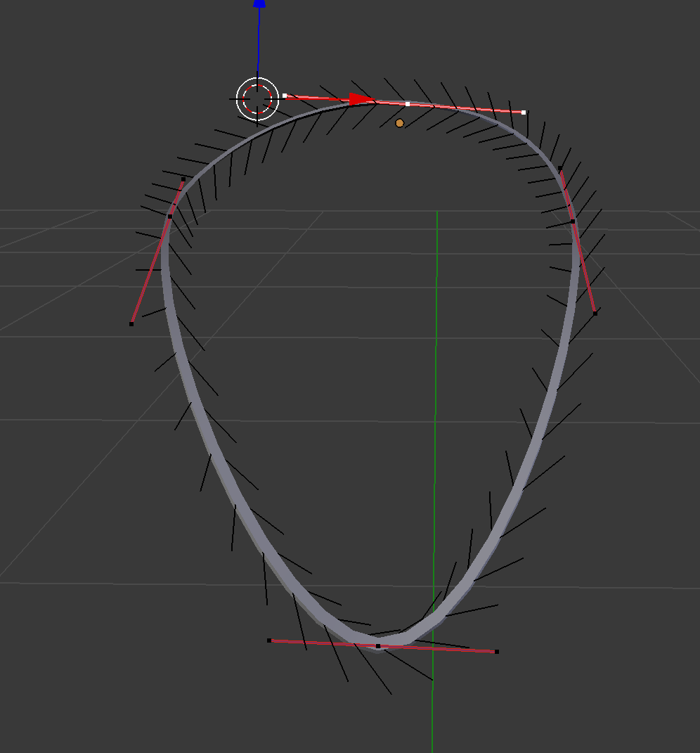700x753 pixels.
Task: Select the right-side curve control point
Action: coord(572,221)
